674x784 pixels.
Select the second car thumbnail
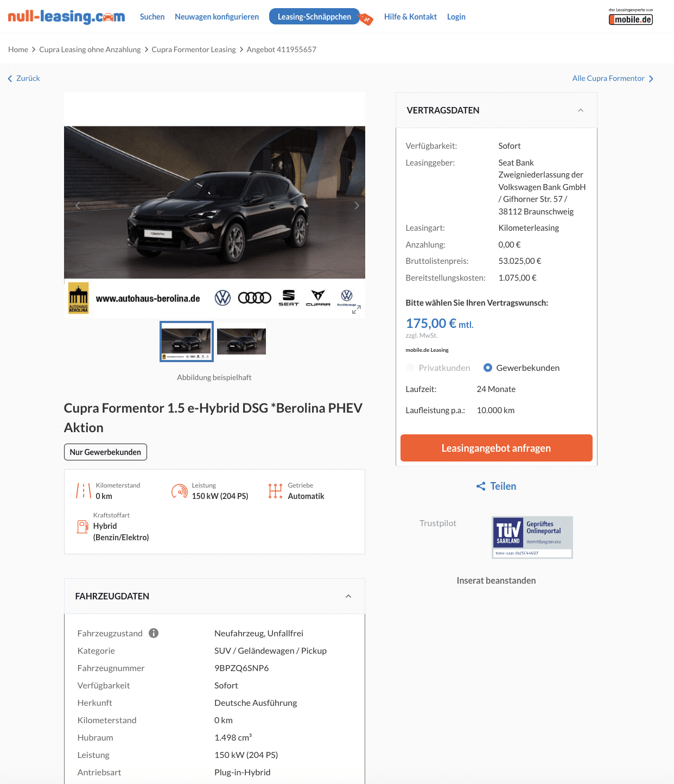click(x=241, y=342)
